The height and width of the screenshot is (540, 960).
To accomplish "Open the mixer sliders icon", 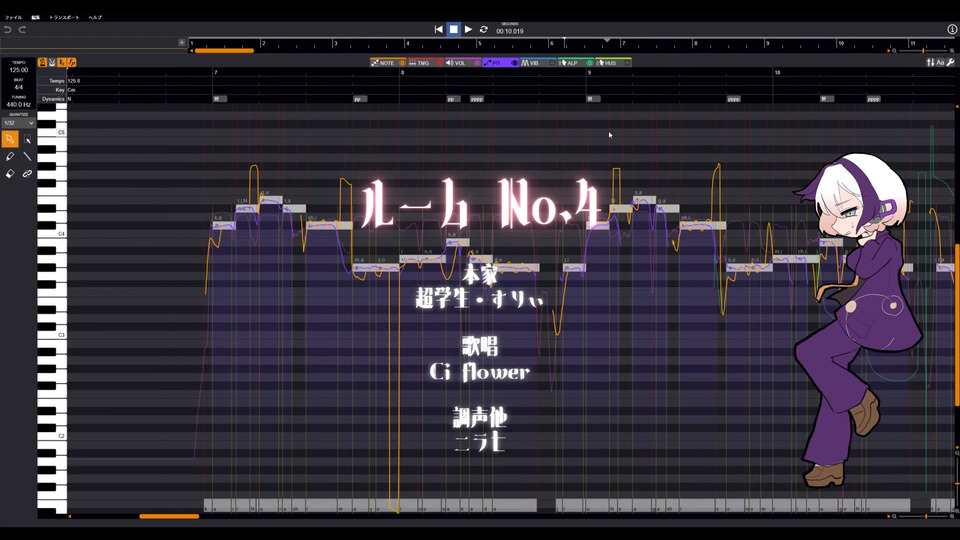I will (930, 62).
